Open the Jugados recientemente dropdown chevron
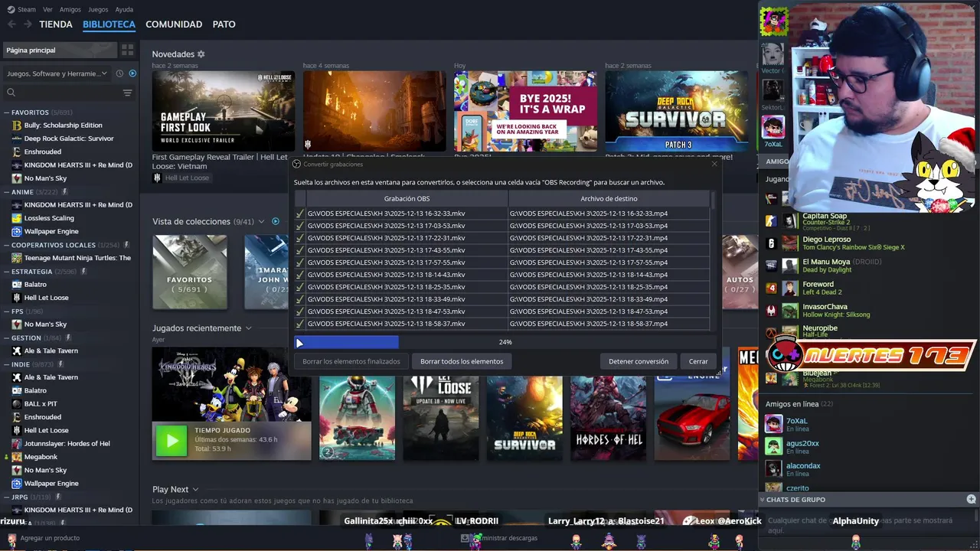This screenshot has height=551, width=980. click(248, 328)
